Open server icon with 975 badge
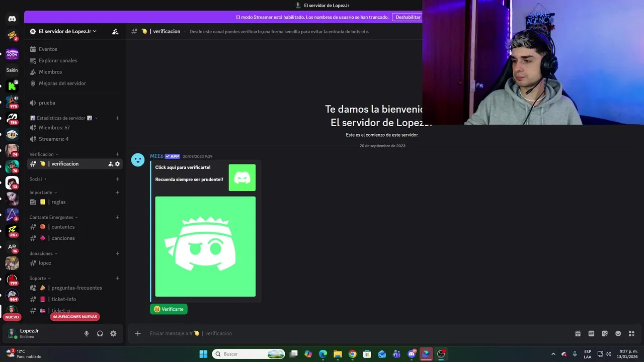Viewport: 644px width, 362px height. click(12, 102)
